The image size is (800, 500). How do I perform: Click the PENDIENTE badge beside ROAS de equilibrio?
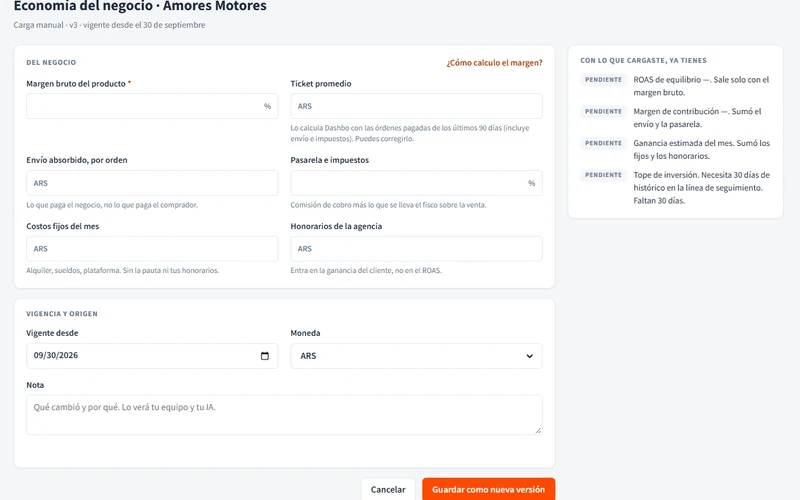coord(603,80)
